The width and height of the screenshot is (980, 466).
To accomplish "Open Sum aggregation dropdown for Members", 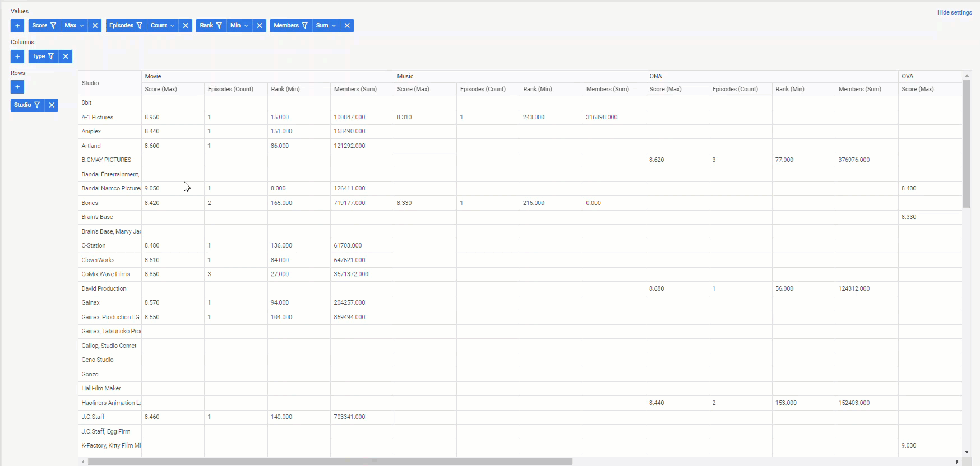I will click(326, 26).
